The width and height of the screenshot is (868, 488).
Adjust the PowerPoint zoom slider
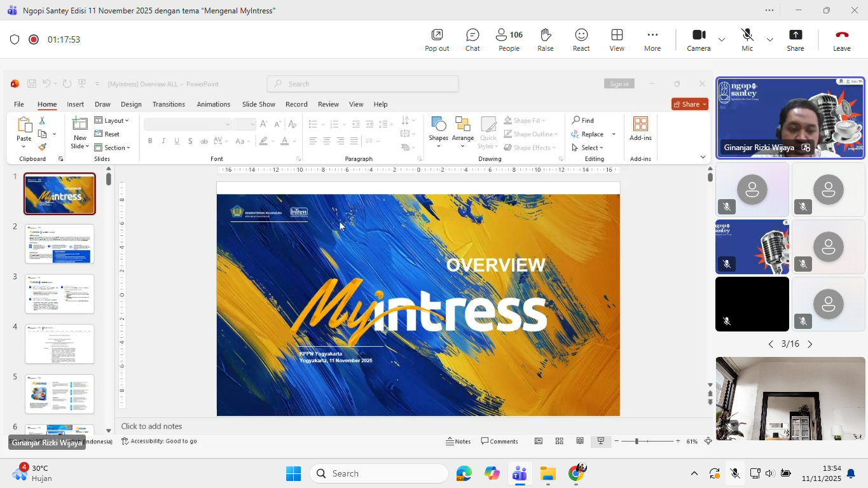coord(637,441)
